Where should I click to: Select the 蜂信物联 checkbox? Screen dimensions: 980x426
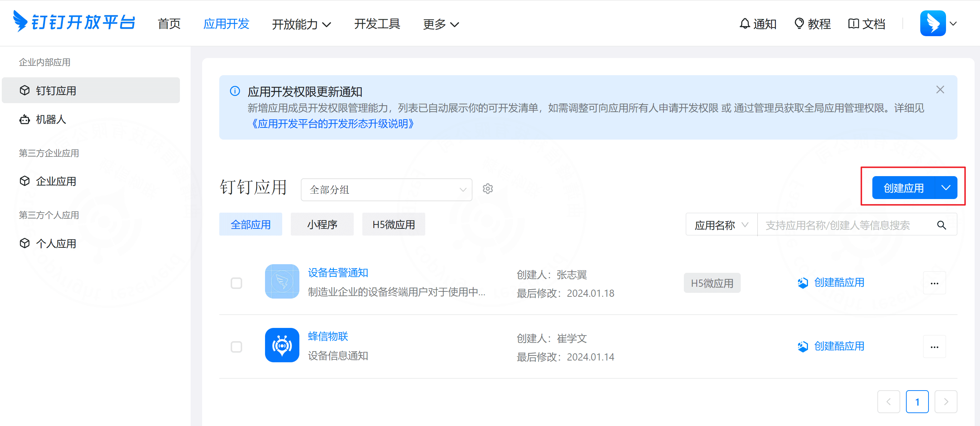tap(236, 347)
